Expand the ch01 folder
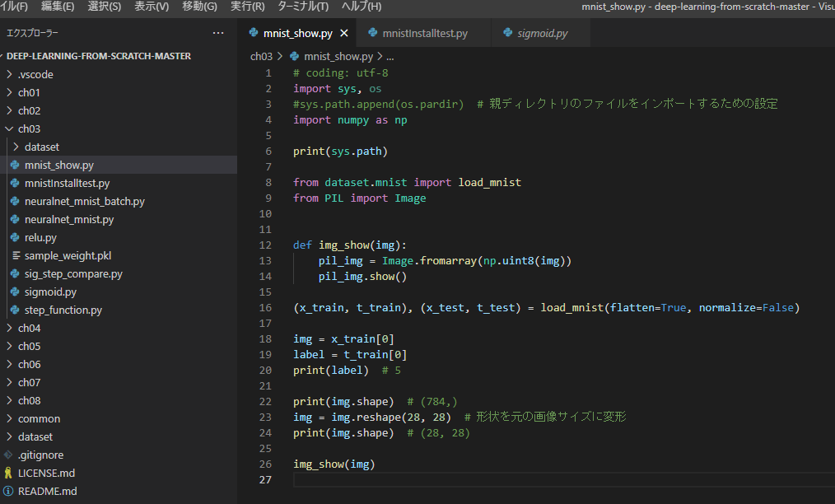This screenshot has height=504, width=835. (x=9, y=92)
